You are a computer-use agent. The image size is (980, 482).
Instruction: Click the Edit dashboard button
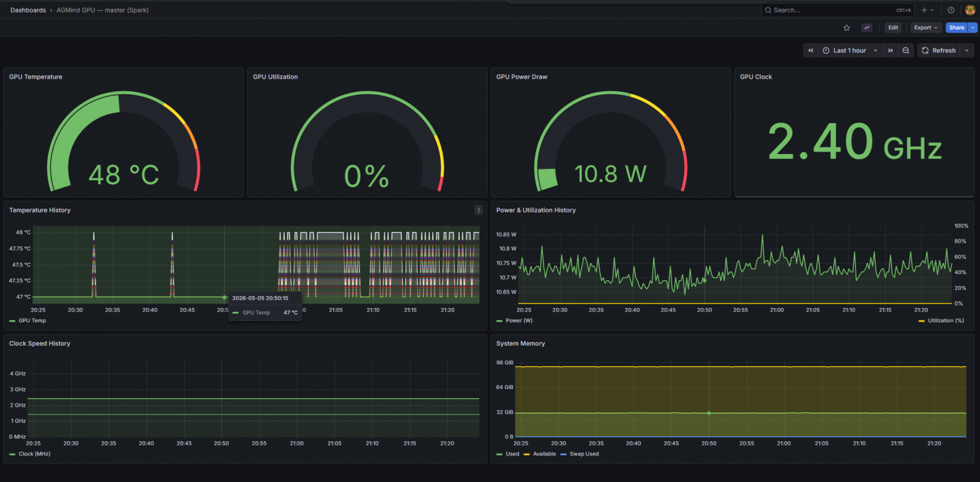pos(893,28)
